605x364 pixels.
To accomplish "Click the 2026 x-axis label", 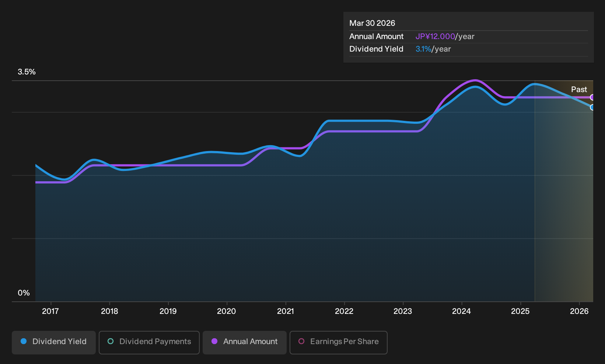I will (x=579, y=311).
